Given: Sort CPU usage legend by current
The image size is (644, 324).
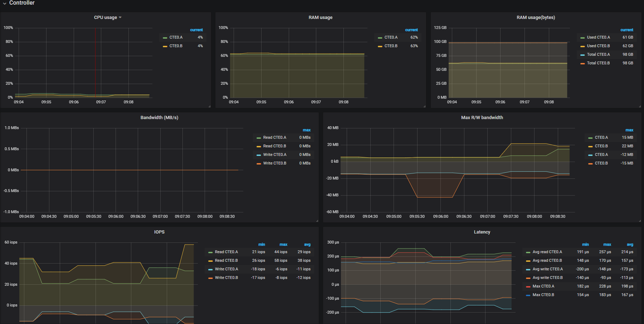Looking at the screenshot, I should (x=196, y=30).
